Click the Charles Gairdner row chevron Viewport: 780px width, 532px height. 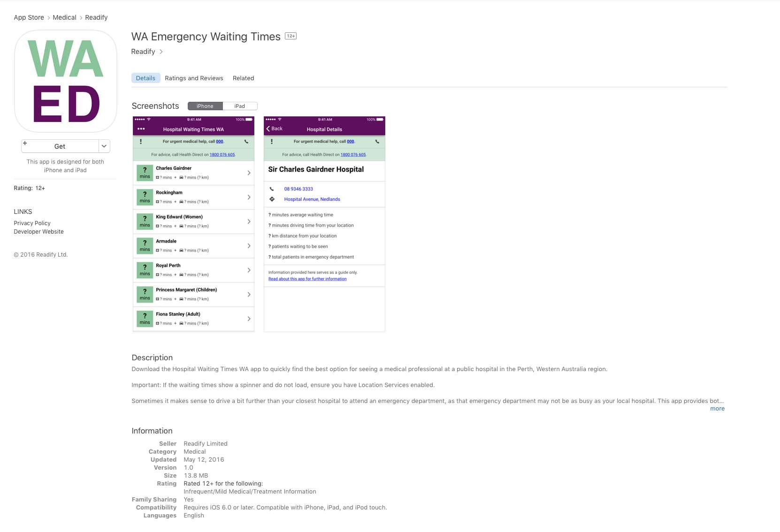(249, 173)
